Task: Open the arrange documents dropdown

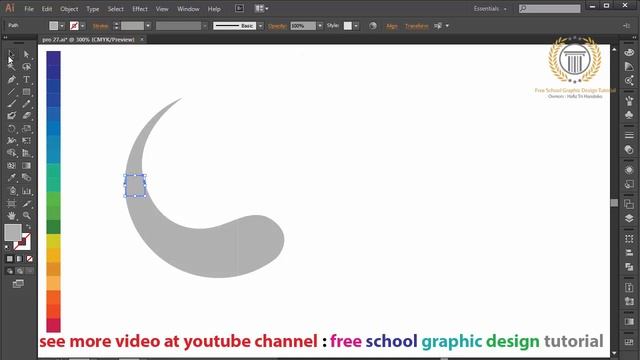Action: click(x=262, y=9)
